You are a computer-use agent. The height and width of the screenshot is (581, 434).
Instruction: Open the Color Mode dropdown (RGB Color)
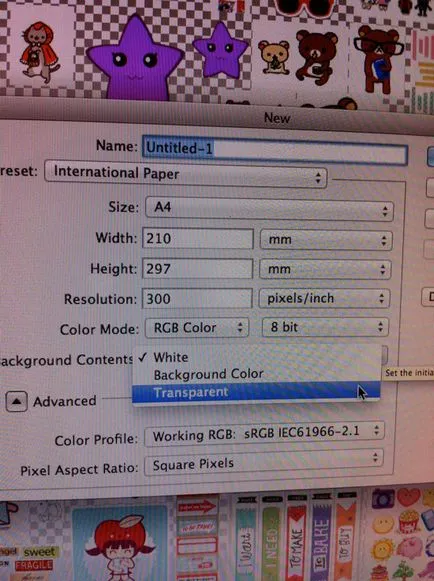[x=197, y=328]
